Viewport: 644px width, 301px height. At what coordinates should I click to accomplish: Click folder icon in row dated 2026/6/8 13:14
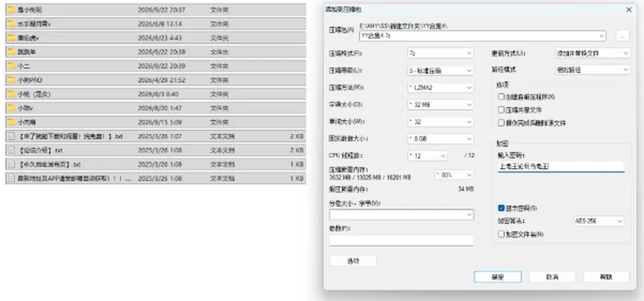(11, 24)
